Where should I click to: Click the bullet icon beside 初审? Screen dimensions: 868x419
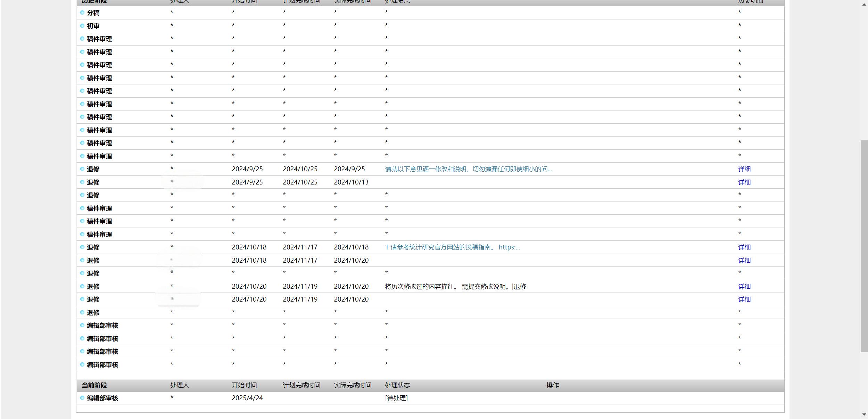click(x=82, y=26)
